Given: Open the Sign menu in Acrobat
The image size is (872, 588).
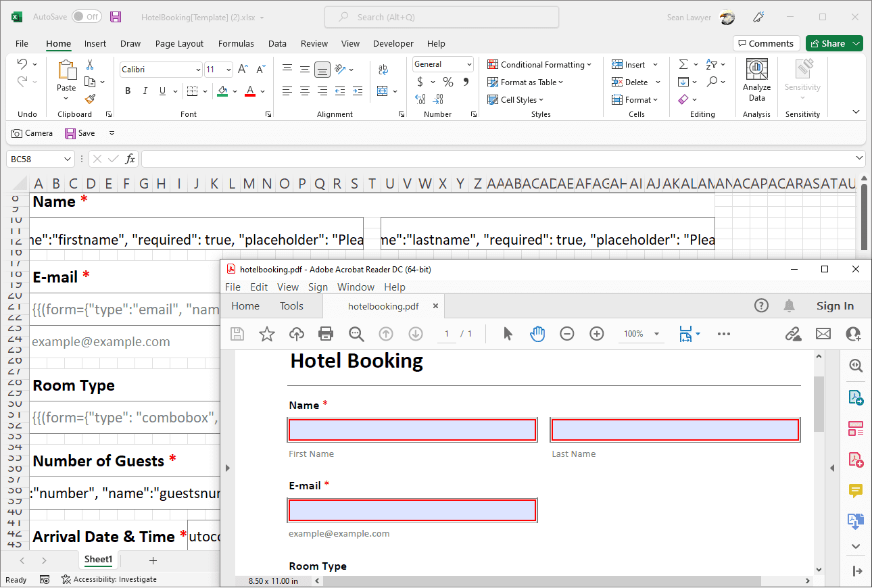Looking at the screenshot, I should click(318, 287).
